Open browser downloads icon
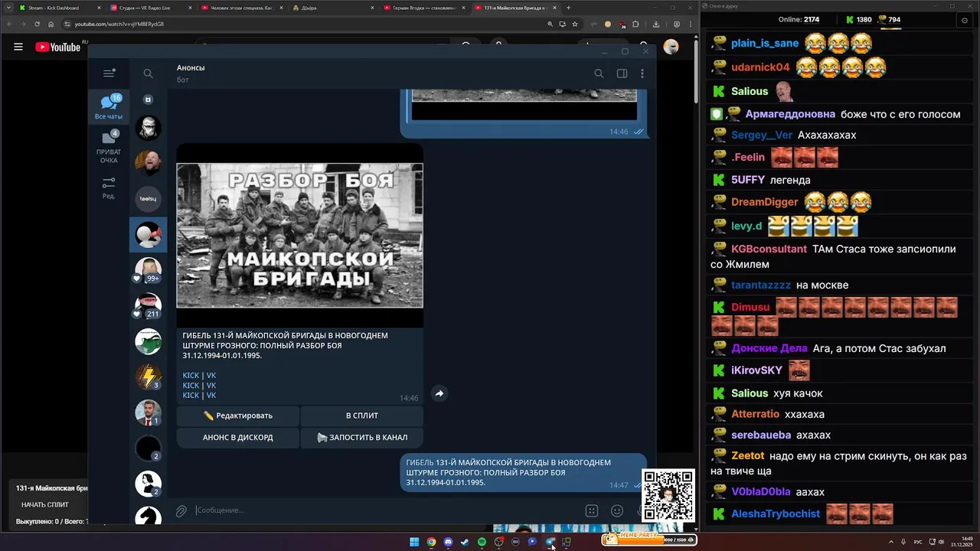 coord(656,24)
